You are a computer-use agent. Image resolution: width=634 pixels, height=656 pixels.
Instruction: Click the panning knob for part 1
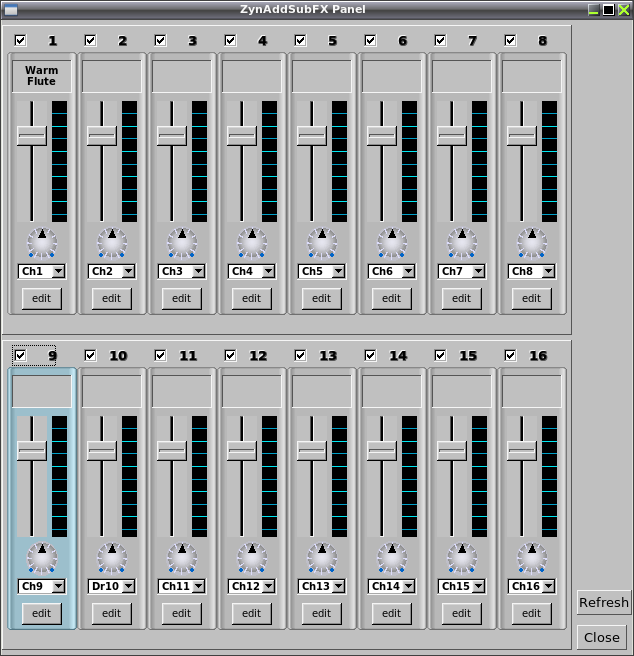point(42,243)
